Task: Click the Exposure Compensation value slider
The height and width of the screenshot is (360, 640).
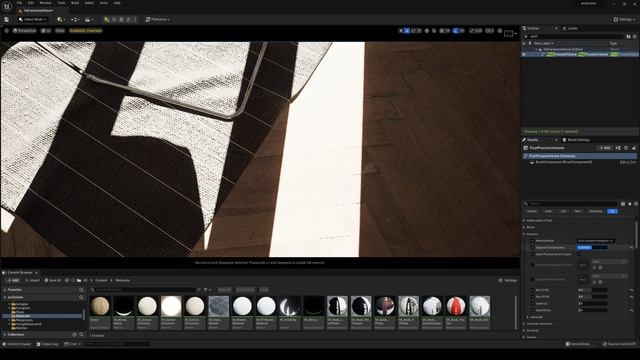Action: coord(592,247)
